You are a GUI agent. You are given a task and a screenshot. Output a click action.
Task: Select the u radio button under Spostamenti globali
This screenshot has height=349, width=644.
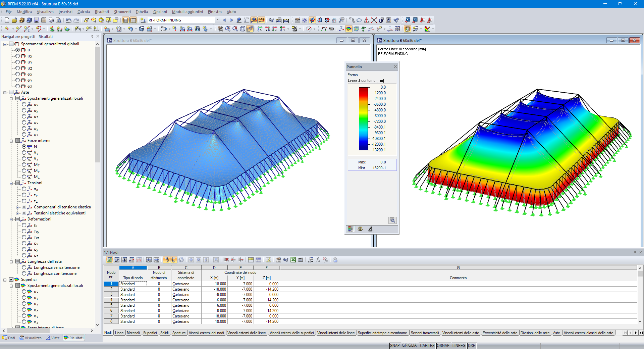click(x=18, y=50)
